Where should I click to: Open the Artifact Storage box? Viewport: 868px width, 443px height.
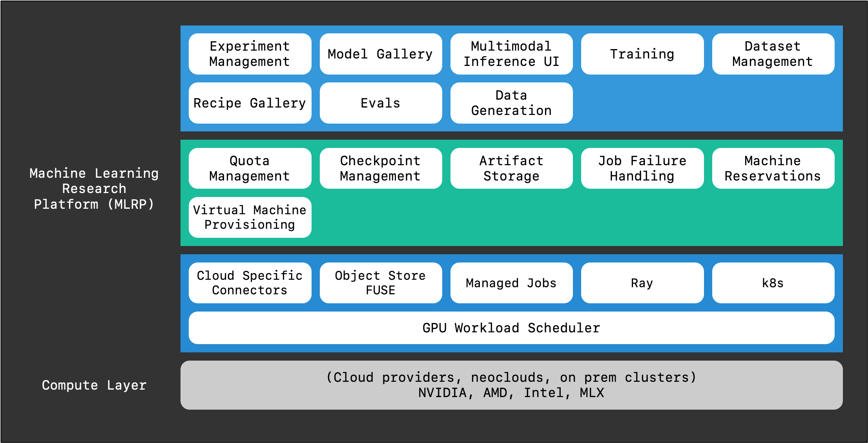click(x=511, y=168)
